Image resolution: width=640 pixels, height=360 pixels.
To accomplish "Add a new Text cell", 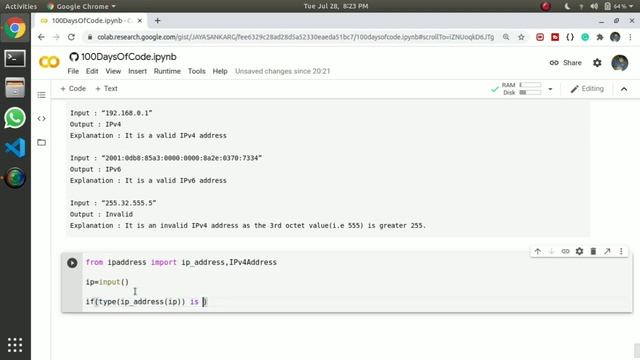I will pyautogui.click(x=106, y=89).
